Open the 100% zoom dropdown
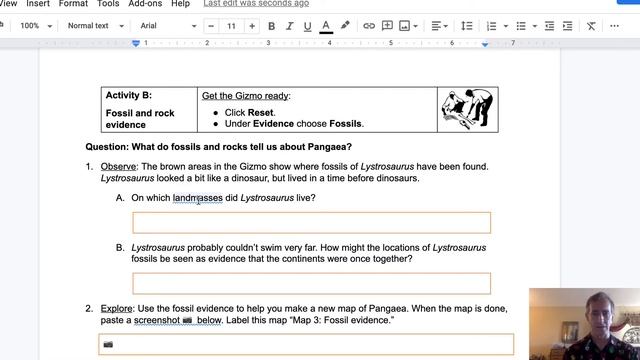The height and width of the screenshot is (360, 640). click(36, 26)
